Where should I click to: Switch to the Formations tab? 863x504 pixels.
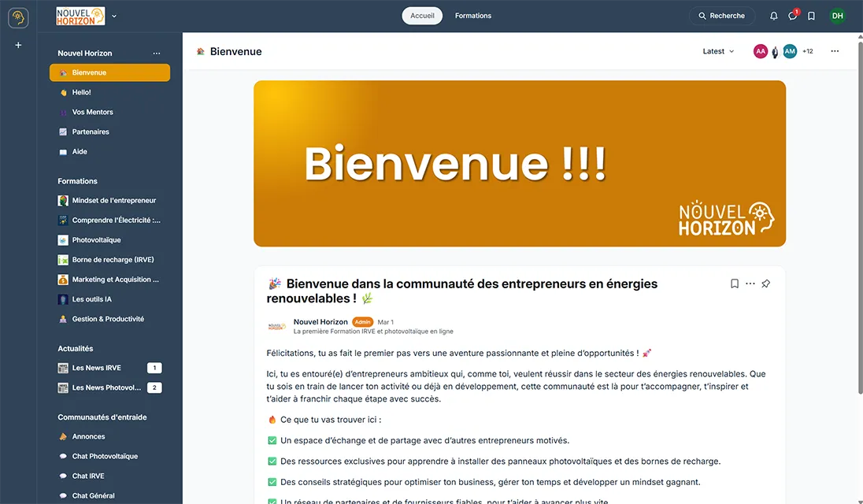click(472, 16)
